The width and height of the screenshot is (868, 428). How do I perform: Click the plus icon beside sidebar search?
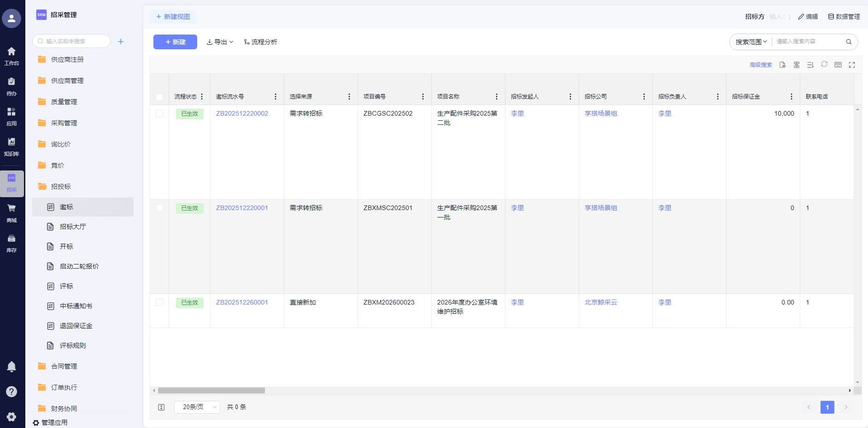click(121, 41)
